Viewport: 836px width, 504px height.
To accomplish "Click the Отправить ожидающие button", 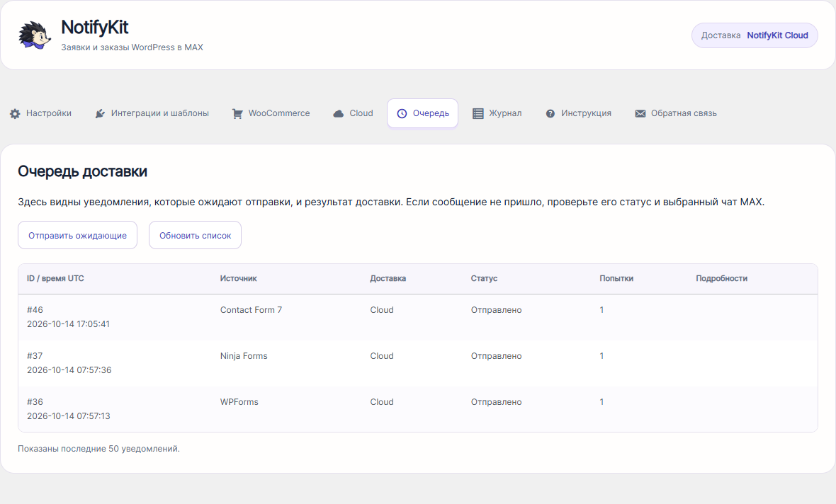I will coord(77,235).
